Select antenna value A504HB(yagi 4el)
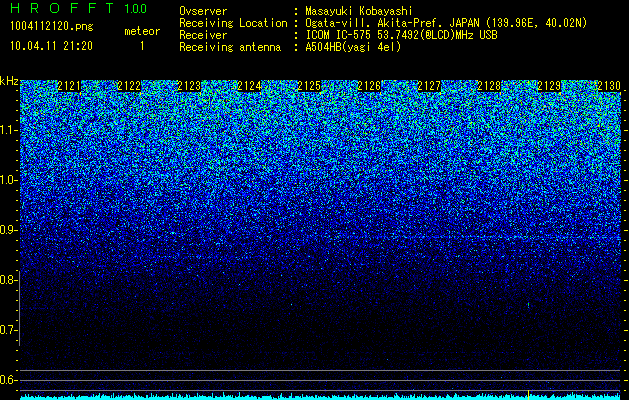Image resolution: width=629 pixels, height=400 pixels. [x=353, y=47]
